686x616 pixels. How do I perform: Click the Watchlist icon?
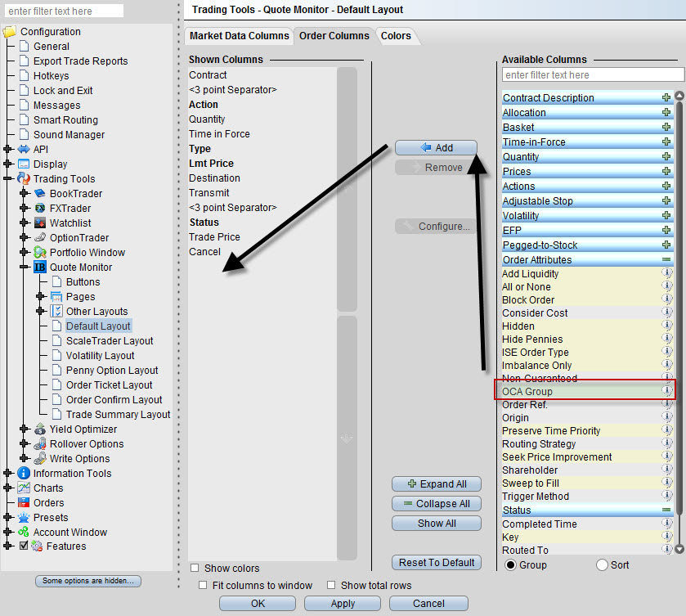[x=40, y=223]
